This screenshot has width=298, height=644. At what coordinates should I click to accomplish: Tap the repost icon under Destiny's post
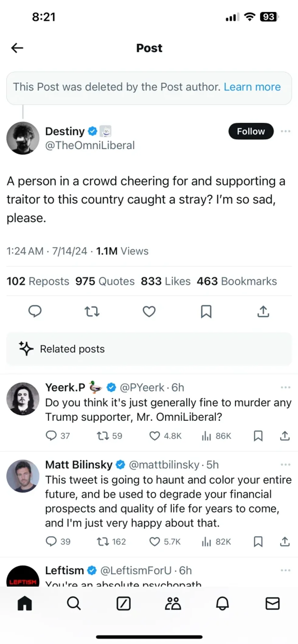click(92, 312)
